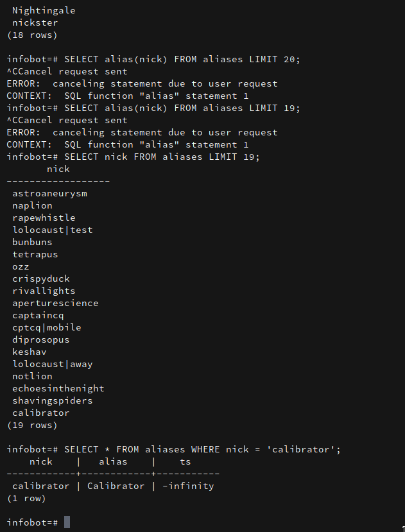Click the 'lolocaust|test' row
The width and height of the screenshot is (405, 532).
pyautogui.click(x=52, y=230)
